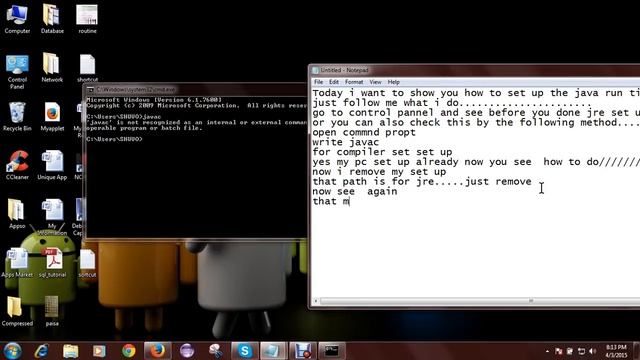Click the network tray icon
This screenshot has height=360, width=640.
(x=581, y=351)
